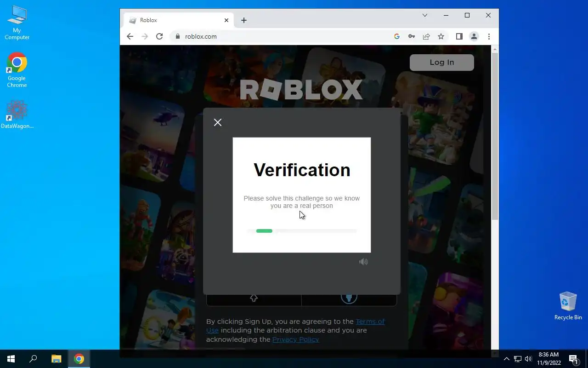Open a new tab

[244, 20]
